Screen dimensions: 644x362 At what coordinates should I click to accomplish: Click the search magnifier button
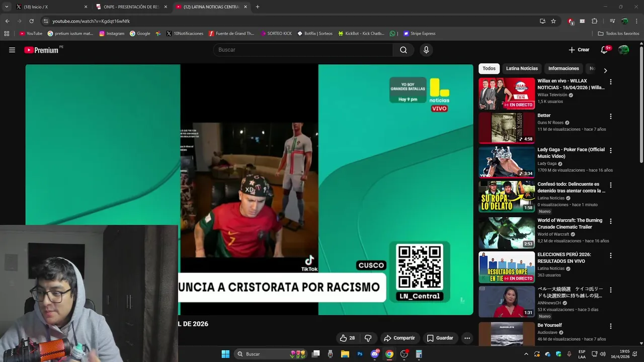[404, 50]
